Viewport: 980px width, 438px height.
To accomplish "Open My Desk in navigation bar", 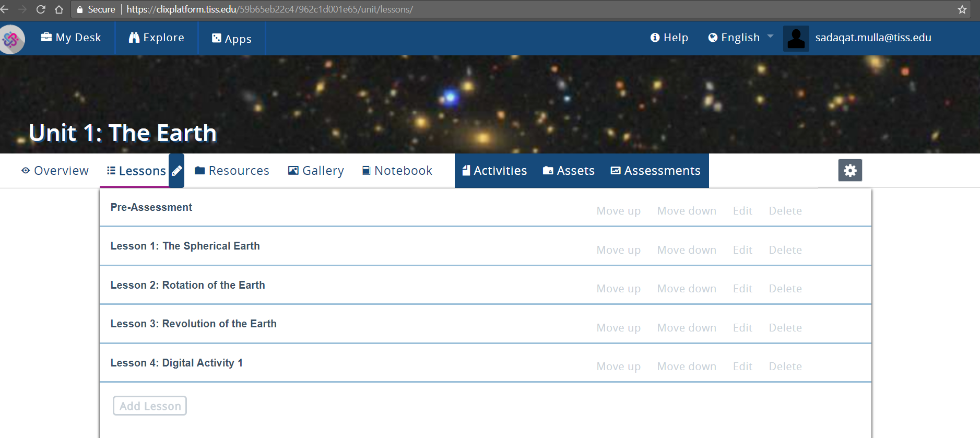I will pos(71,38).
